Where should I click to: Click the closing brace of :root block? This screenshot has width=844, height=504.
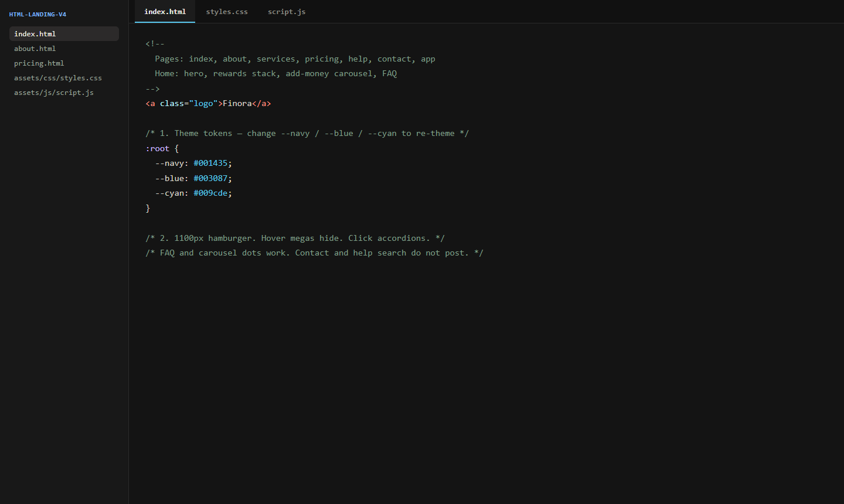pos(148,209)
